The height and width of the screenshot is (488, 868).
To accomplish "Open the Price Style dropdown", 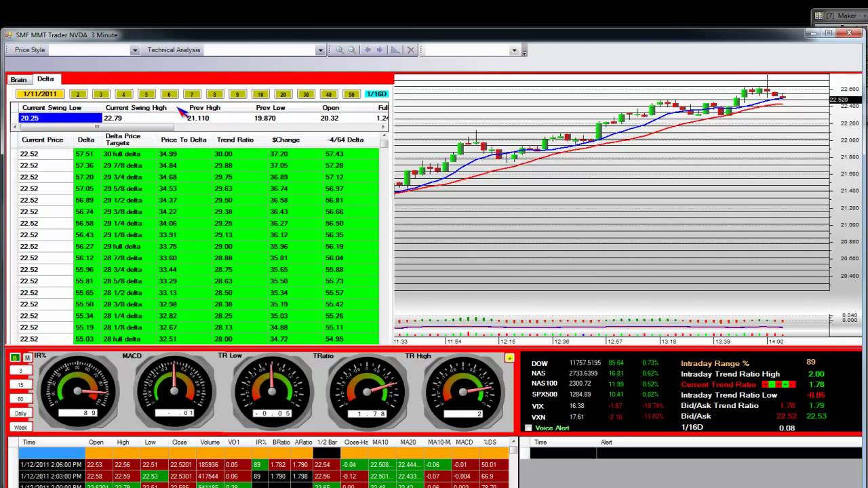I will 134,50.
